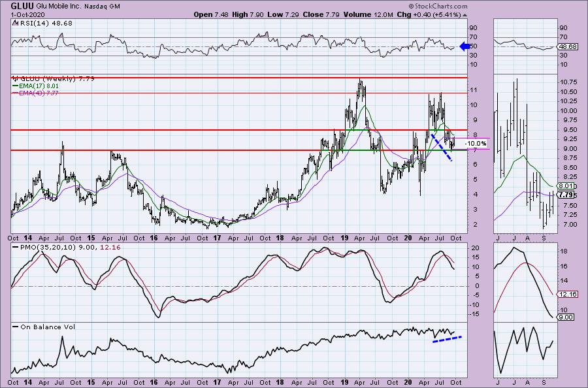Click the EMA(43) 7.77 legend text

tap(39, 93)
